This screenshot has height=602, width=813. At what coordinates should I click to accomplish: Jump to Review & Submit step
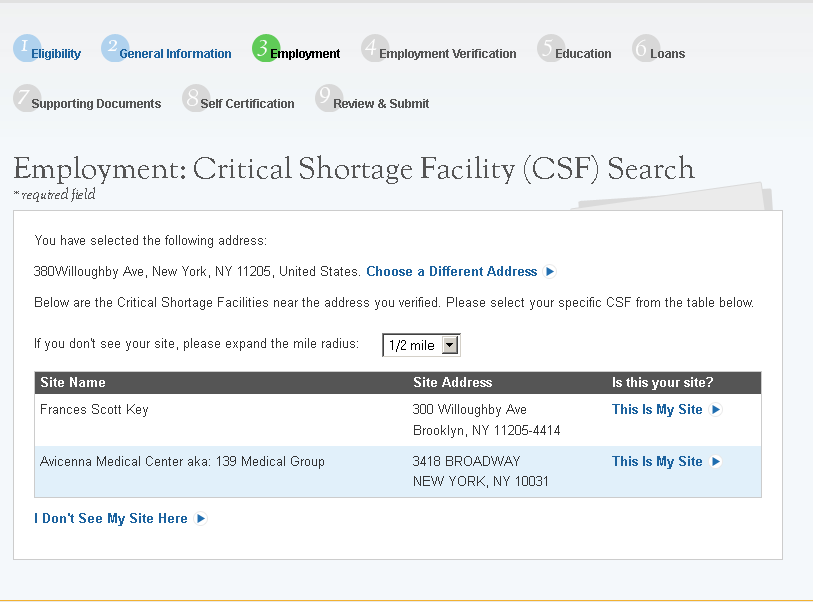[381, 104]
